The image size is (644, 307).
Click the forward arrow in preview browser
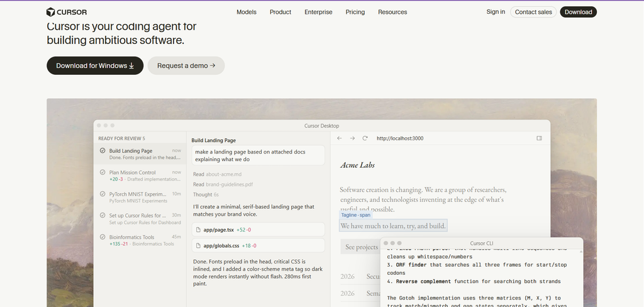tap(352, 138)
